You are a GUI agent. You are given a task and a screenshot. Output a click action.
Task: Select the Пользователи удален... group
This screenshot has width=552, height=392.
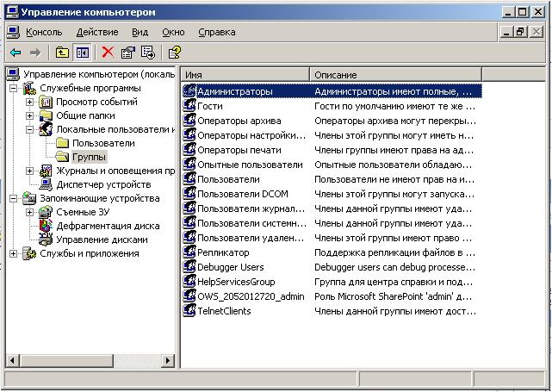(251, 239)
